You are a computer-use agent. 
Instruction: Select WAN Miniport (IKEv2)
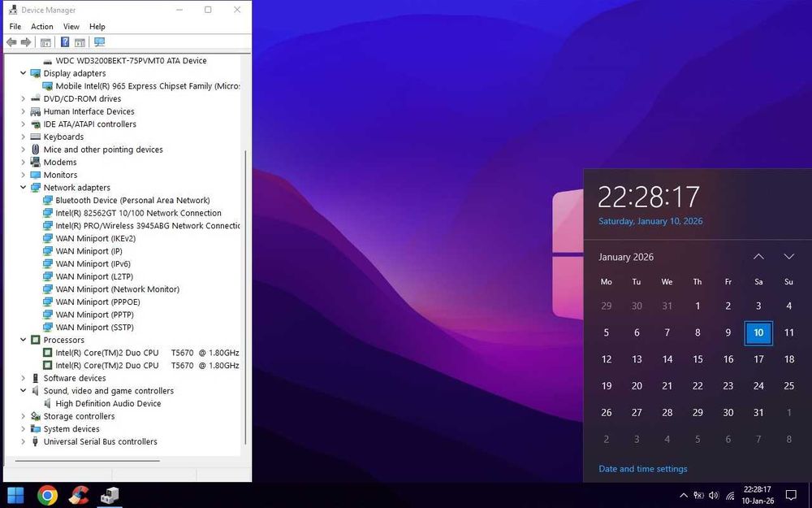[x=95, y=238]
